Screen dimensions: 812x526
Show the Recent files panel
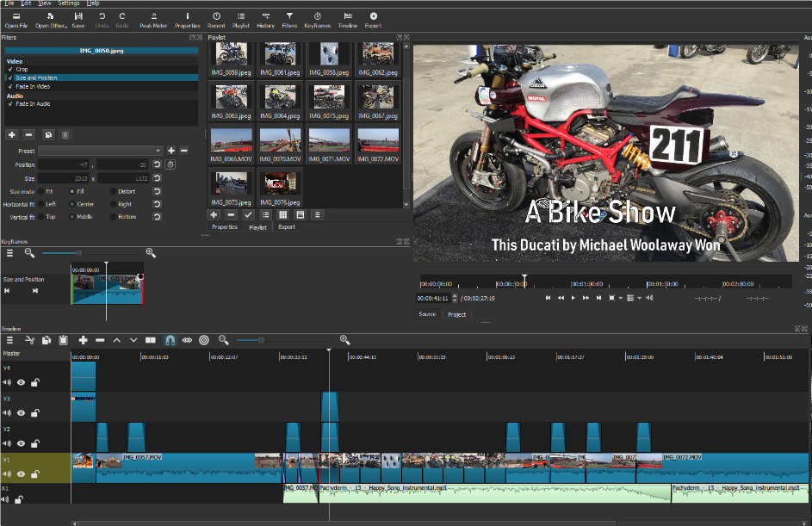click(216, 20)
